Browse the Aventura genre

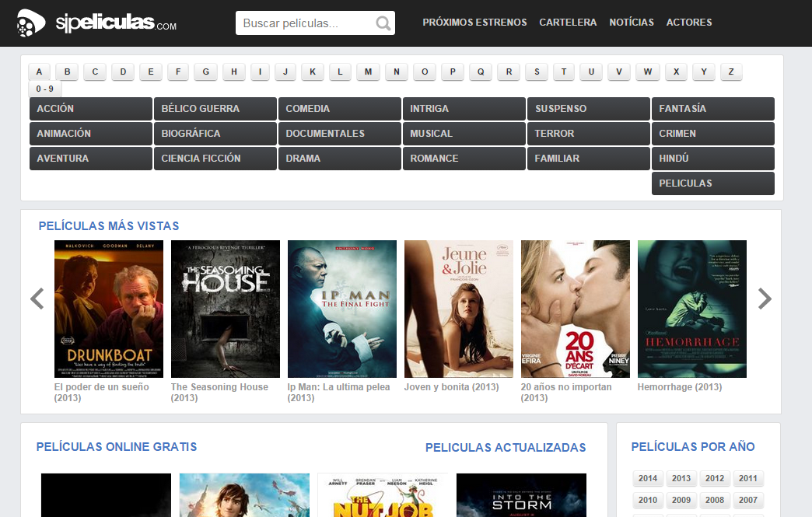point(91,159)
